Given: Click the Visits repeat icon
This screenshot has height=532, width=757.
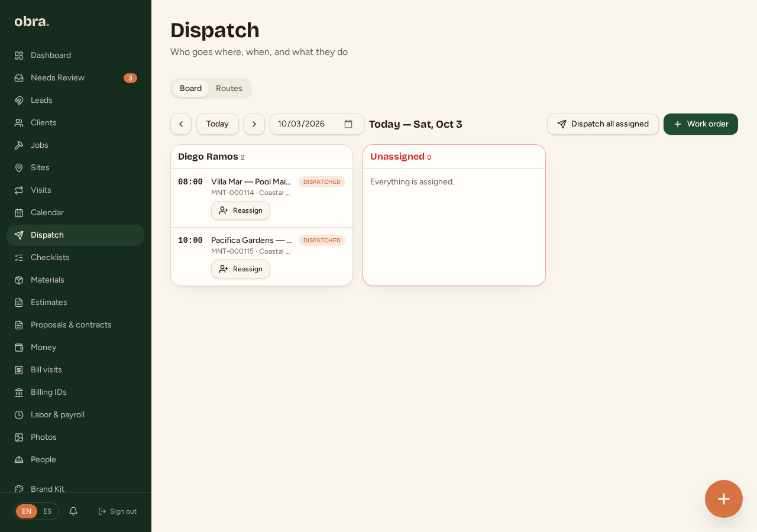Looking at the screenshot, I should [x=19, y=190].
